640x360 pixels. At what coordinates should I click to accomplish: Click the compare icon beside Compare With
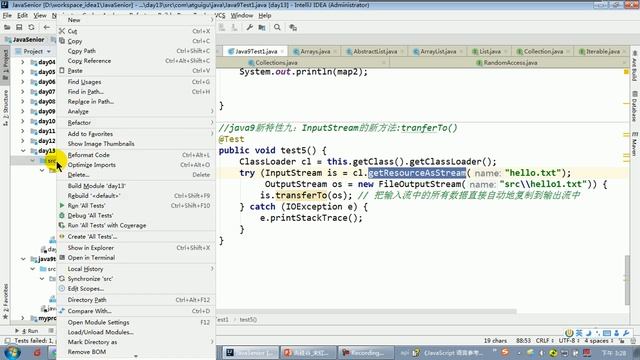point(62,311)
